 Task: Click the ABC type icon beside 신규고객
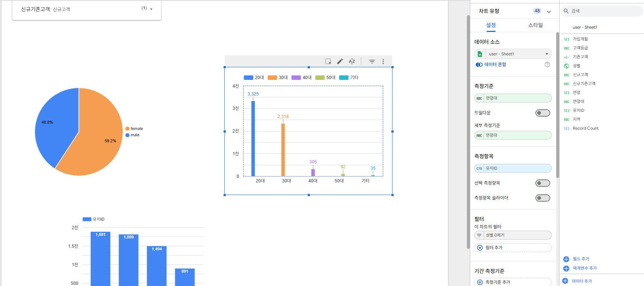pyautogui.click(x=567, y=75)
